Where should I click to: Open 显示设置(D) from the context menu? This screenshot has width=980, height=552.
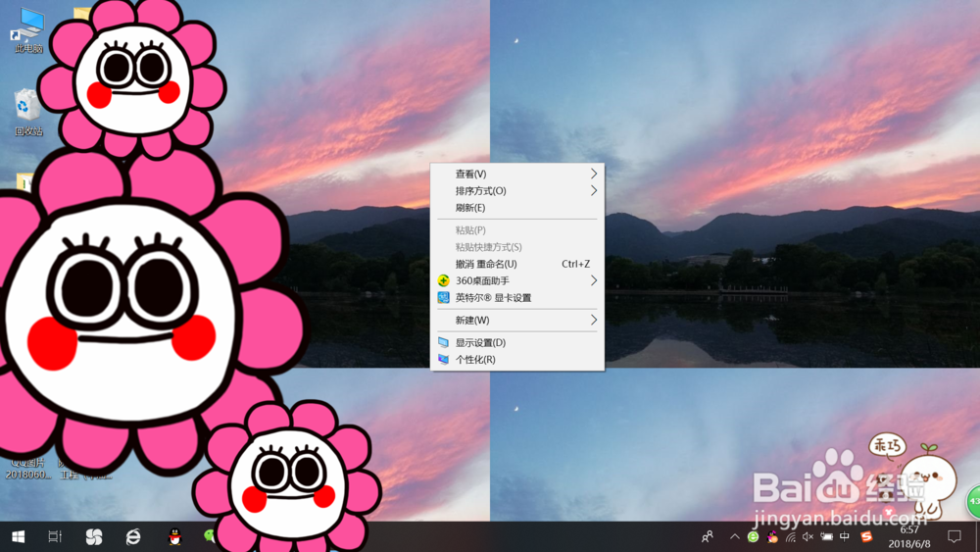coord(517,342)
